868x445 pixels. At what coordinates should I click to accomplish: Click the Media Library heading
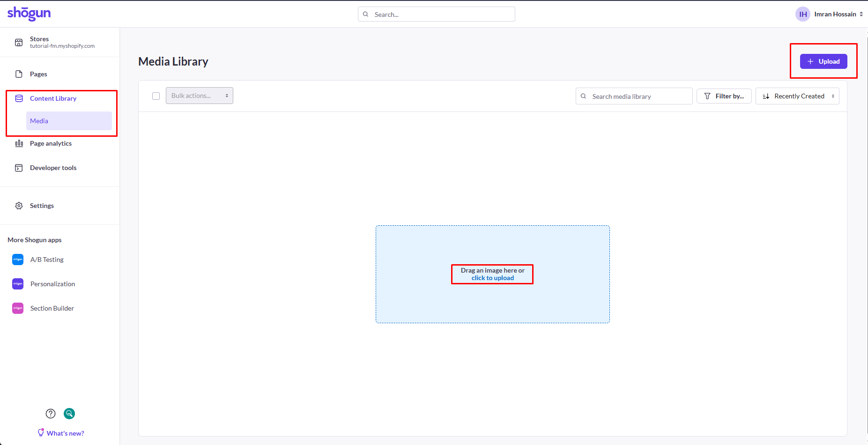click(x=173, y=61)
